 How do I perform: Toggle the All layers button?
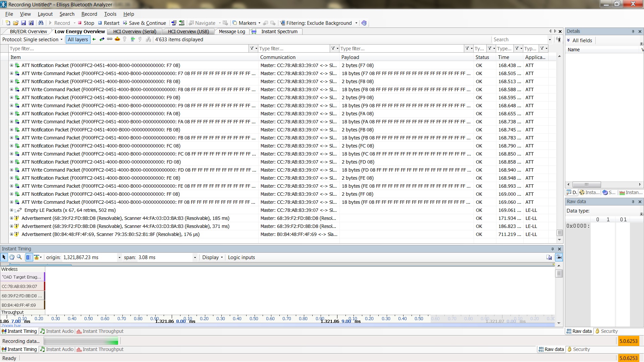(x=78, y=40)
